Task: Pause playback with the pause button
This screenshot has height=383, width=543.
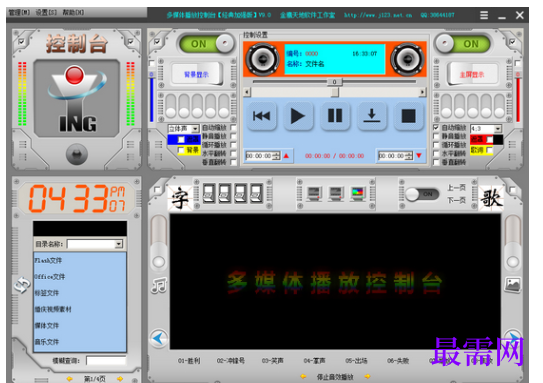Action: (335, 116)
